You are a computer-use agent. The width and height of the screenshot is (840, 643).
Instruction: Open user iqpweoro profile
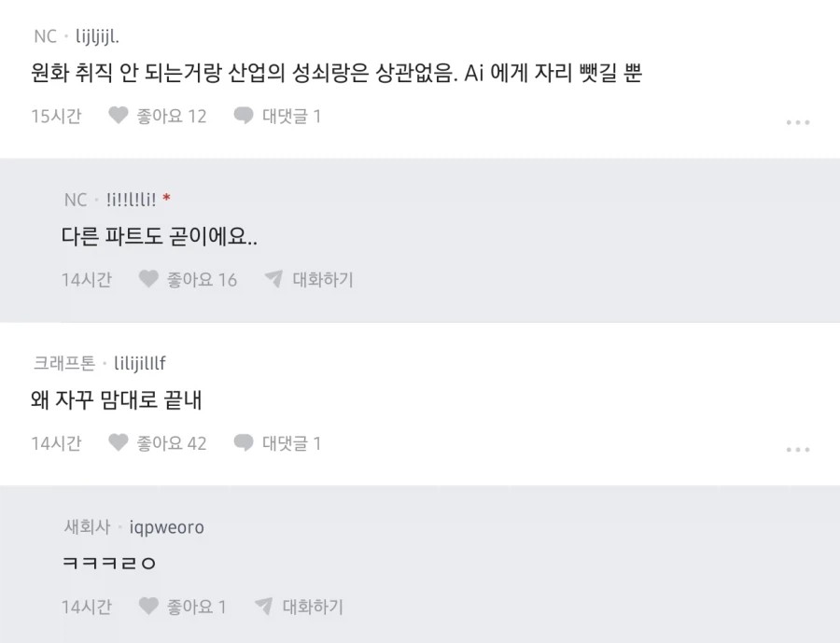[x=167, y=528]
